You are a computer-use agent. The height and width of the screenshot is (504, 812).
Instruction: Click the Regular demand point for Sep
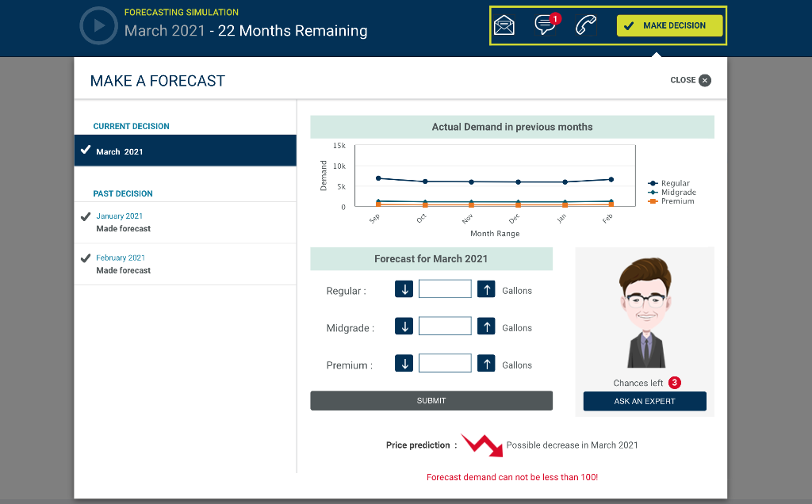378,178
